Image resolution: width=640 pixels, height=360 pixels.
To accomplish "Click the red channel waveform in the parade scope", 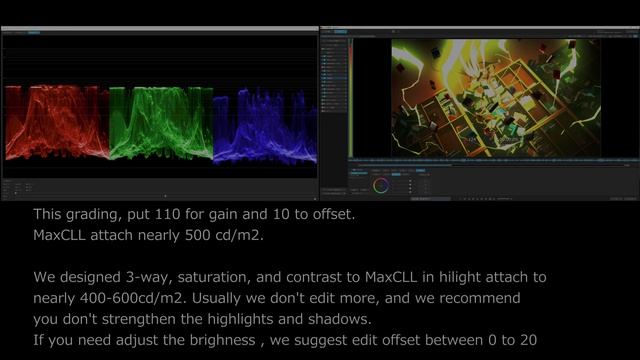I will (57, 122).
